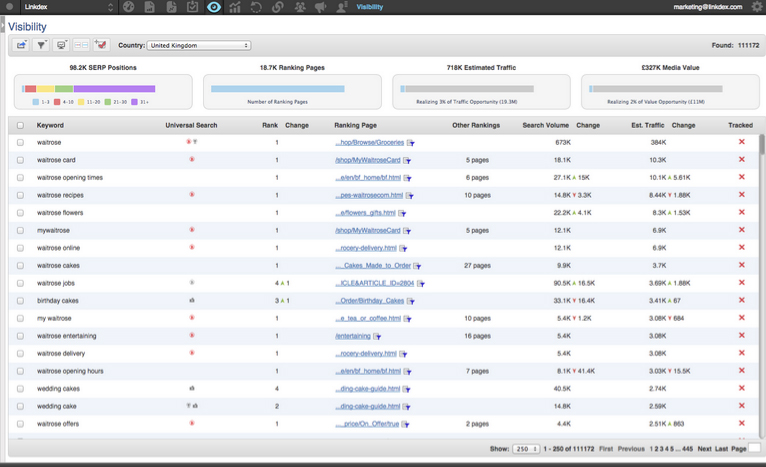Open the circular refresh arrows icon
This screenshot has width=766, height=467.
[256, 7]
